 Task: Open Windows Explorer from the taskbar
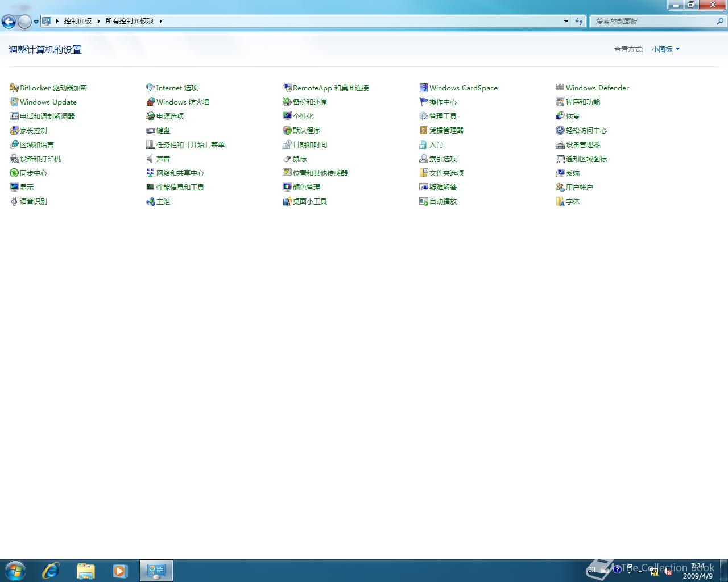85,571
